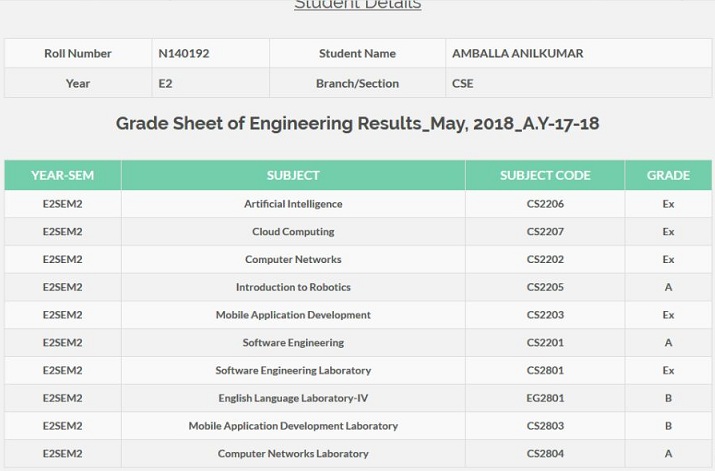Click subject code CS2803

click(x=545, y=426)
